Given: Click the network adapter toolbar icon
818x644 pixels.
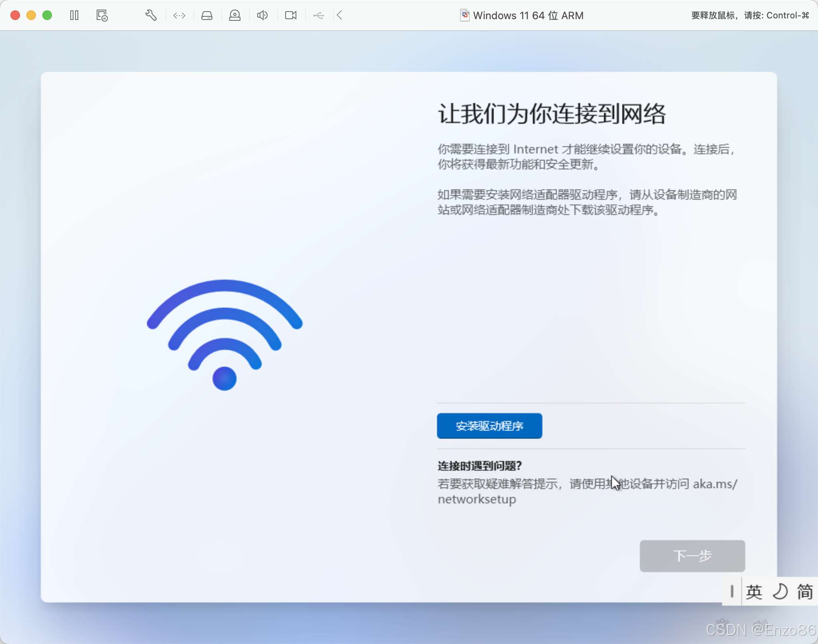Looking at the screenshot, I should pos(179,16).
